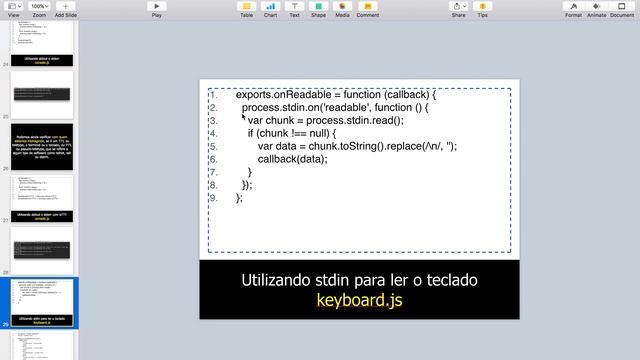Open the Zoom level dropdown
The height and width of the screenshot is (360, 640).
[40, 7]
